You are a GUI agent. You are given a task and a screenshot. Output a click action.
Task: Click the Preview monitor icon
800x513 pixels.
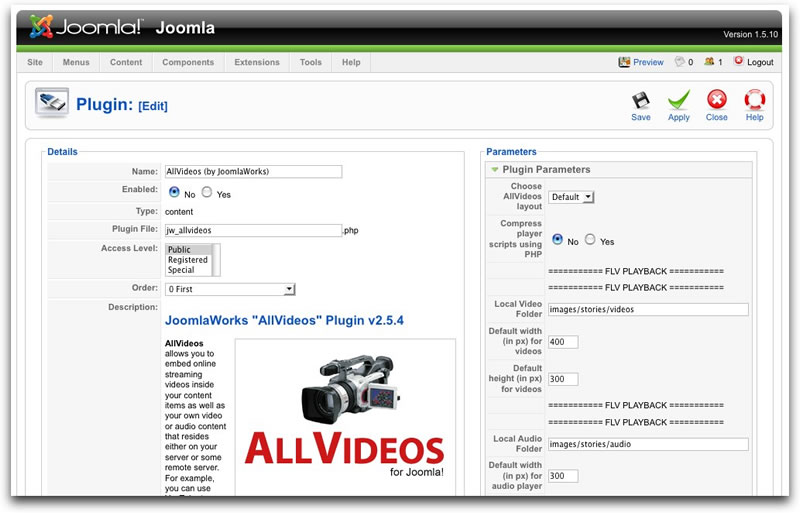[x=624, y=62]
